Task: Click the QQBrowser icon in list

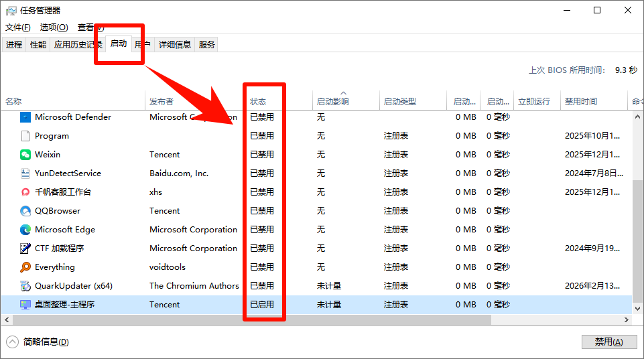Action: click(25, 211)
